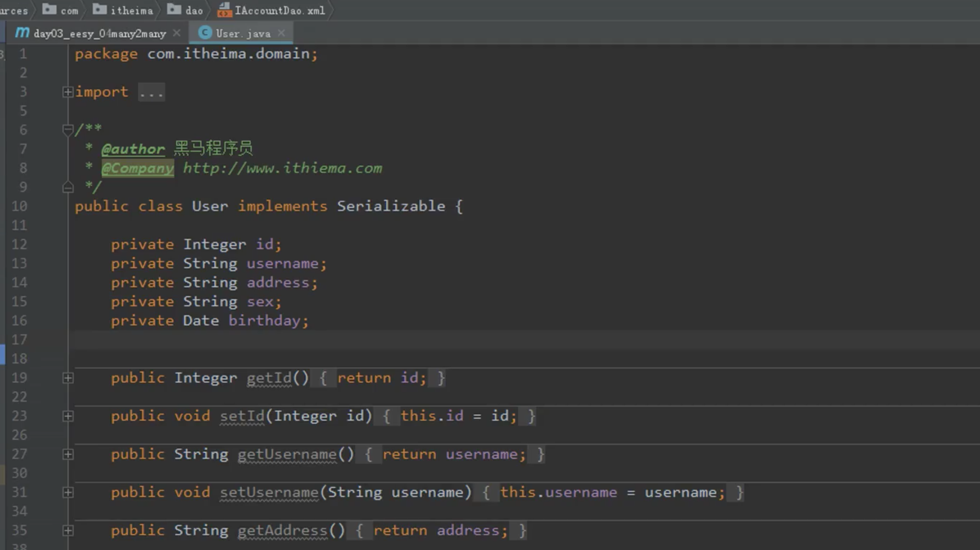The height and width of the screenshot is (550, 980).
Task: Click the IAccountDao.xml breadcrumb
Action: point(279,10)
